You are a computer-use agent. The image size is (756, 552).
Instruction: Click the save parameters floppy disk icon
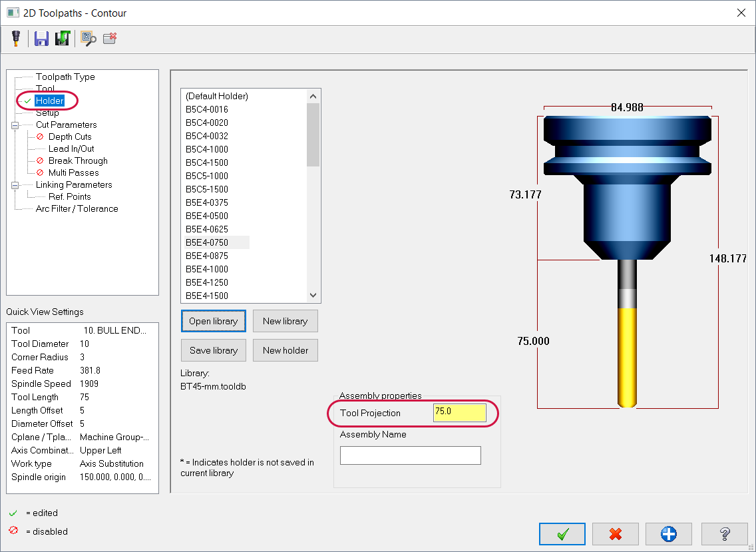[x=41, y=39]
